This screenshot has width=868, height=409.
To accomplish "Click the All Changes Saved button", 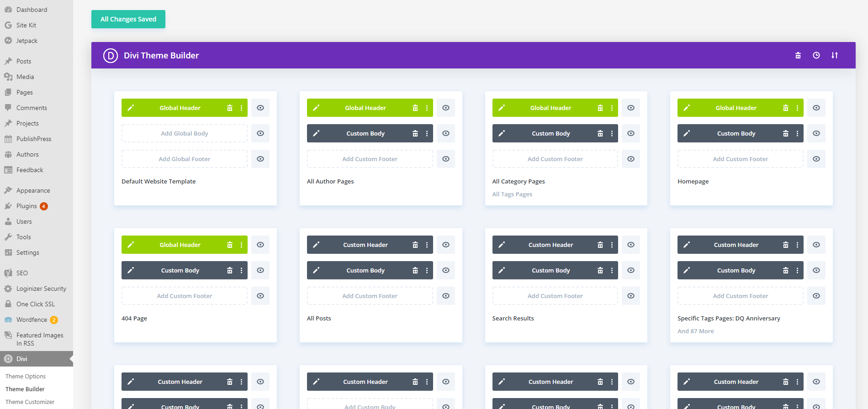I will (x=128, y=19).
